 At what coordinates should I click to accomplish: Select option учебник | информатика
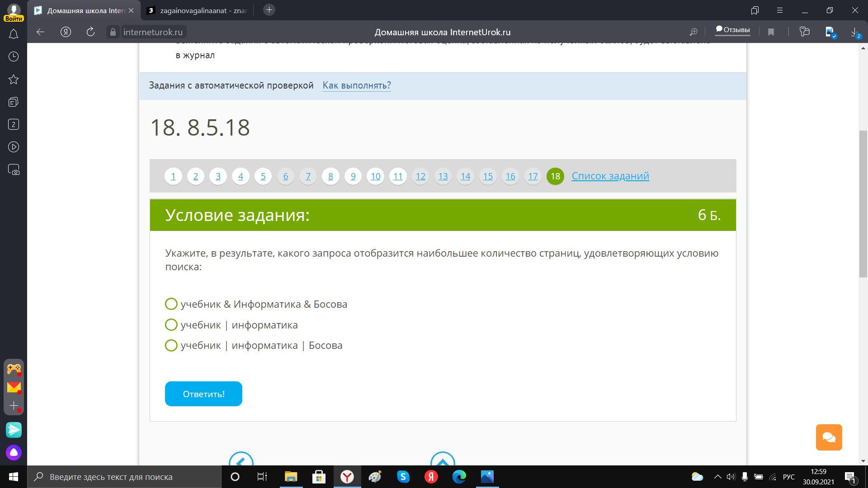(171, 325)
